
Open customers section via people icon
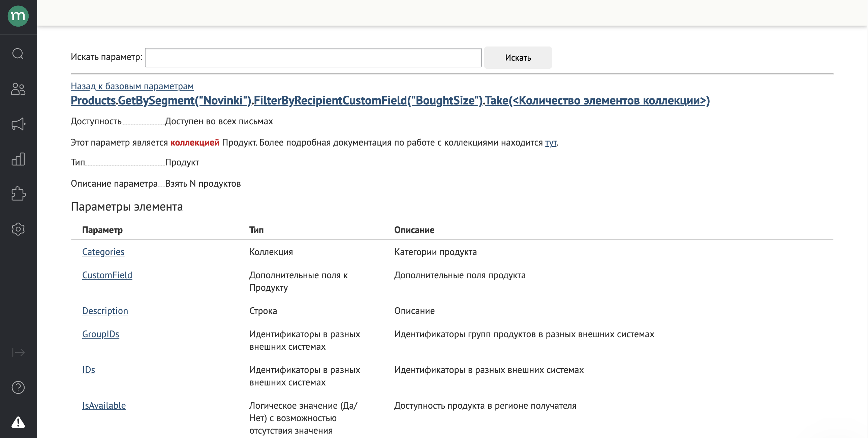[18, 89]
